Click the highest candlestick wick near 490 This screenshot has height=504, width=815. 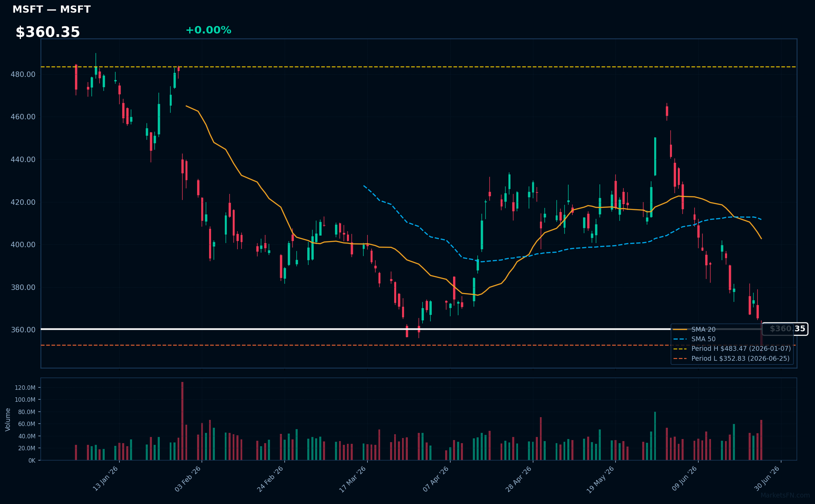(96, 60)
